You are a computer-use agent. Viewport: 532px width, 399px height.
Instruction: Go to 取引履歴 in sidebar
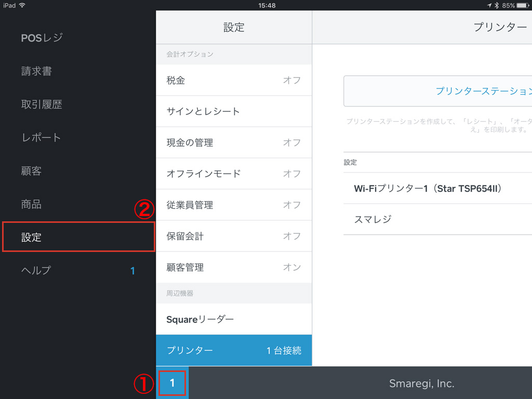pyautogui.click(x=42, y=104)
